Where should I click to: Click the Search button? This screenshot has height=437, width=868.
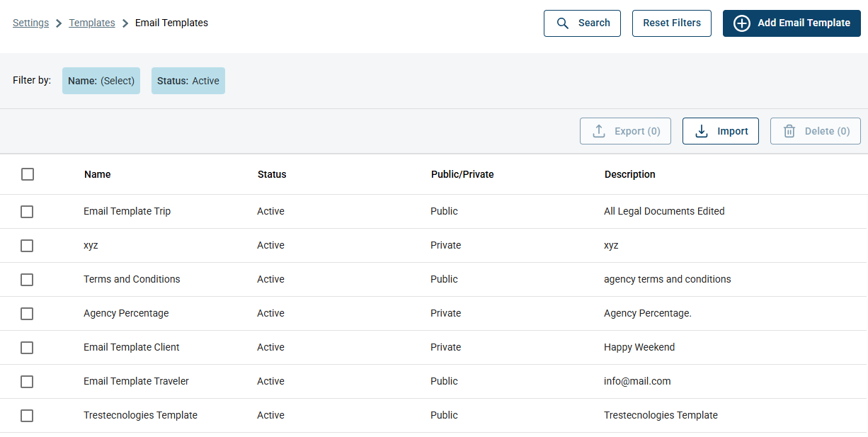pyautogui.click(x=582, y=23)
